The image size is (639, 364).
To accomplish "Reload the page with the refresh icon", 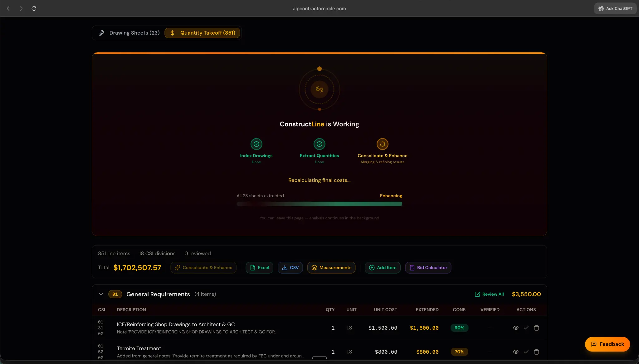I will [x=34, y=8].
